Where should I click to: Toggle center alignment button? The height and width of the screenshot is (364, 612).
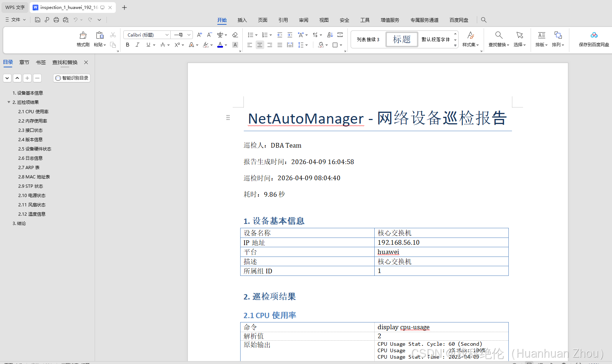[260, 45]
